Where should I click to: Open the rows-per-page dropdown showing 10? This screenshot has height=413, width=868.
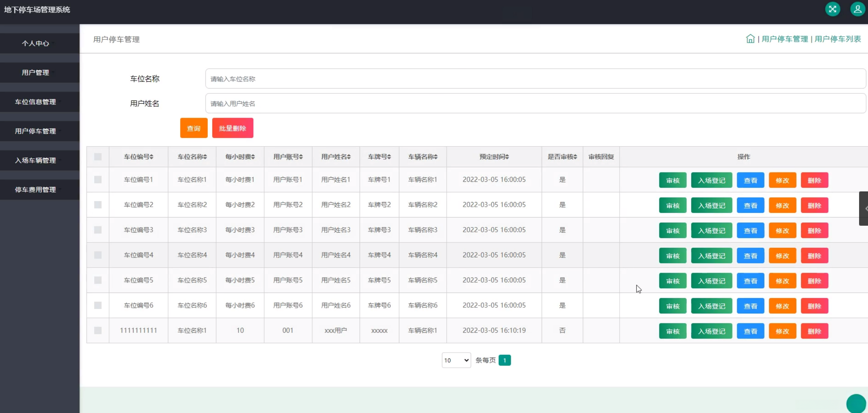pyautogui.click(x=456, y=360)
